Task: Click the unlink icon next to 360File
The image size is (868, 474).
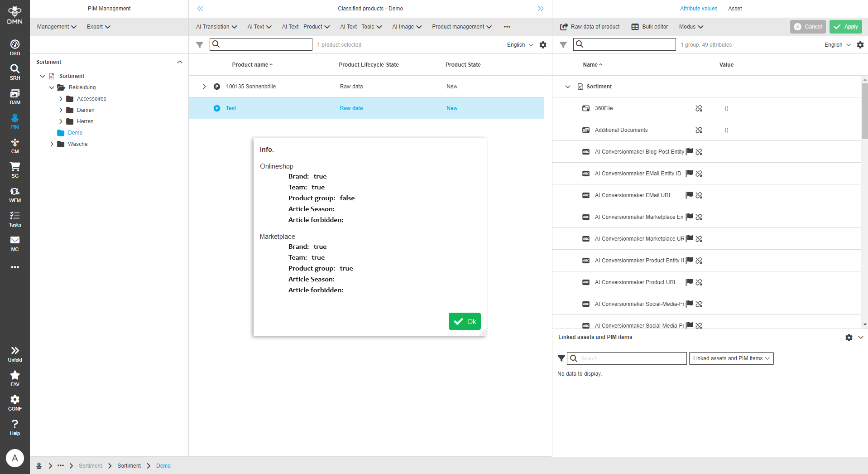Action: tap(699, 108)
